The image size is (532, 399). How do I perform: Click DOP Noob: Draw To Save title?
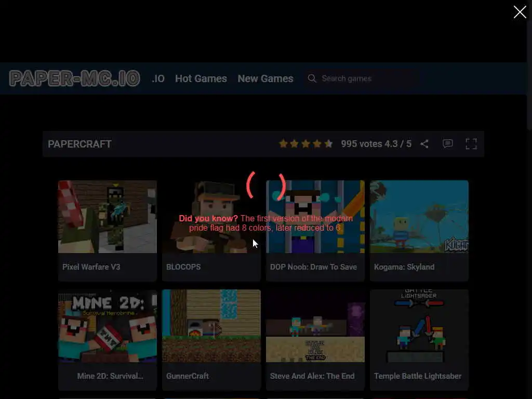point(313,267)
